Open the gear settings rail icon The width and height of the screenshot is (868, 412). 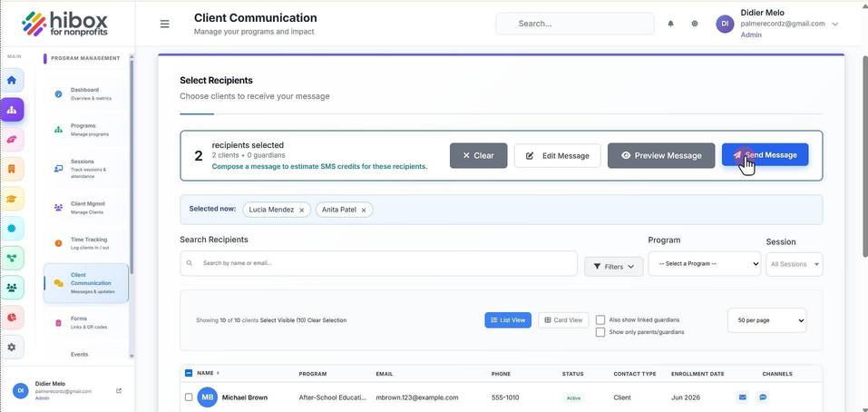[x=12, y=348]
